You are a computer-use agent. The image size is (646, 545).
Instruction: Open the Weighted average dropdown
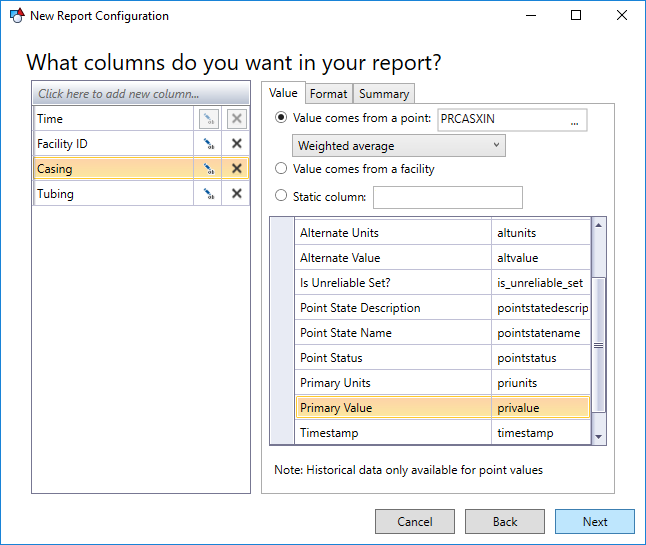click(399, 146)
